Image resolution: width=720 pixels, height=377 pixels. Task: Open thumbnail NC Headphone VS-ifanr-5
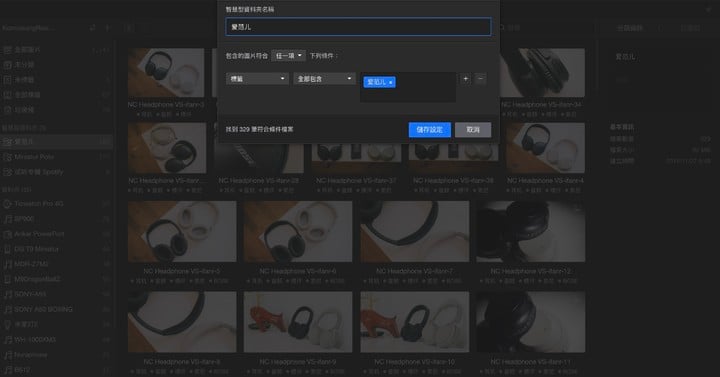[x=182, y=231]
